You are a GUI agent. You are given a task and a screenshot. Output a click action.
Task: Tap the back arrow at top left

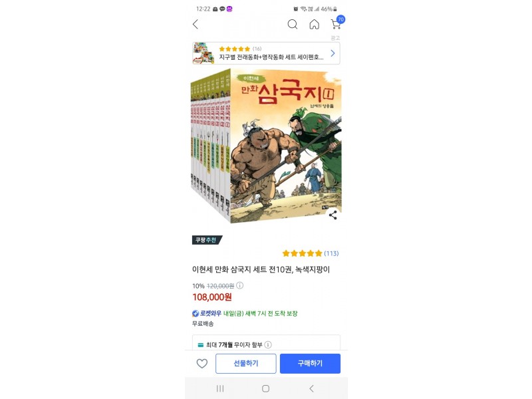coord(196,25)
